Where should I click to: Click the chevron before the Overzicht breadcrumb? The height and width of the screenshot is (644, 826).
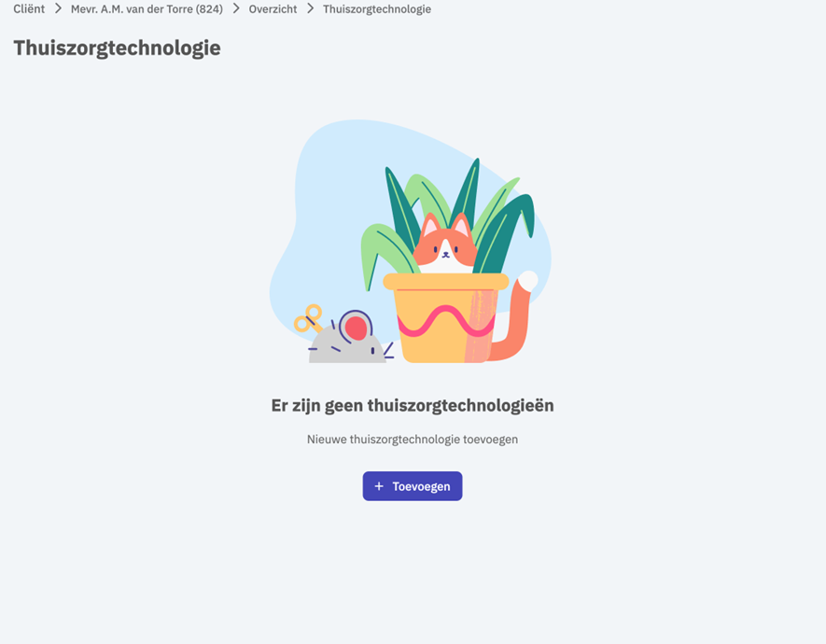(236, 9)
